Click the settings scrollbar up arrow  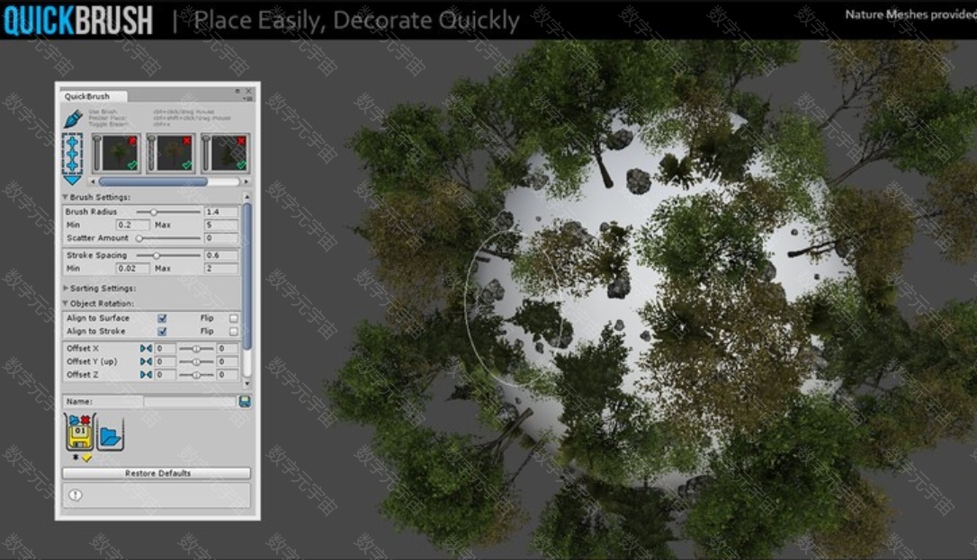pyautogui.click(x=247, y=197)
